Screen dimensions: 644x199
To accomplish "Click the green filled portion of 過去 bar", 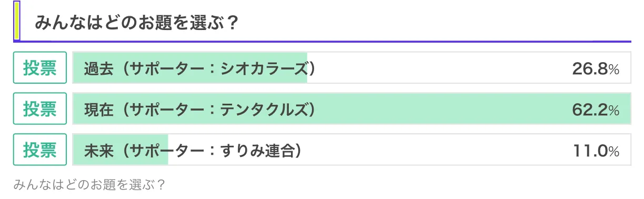I will (x=189, y=68).
